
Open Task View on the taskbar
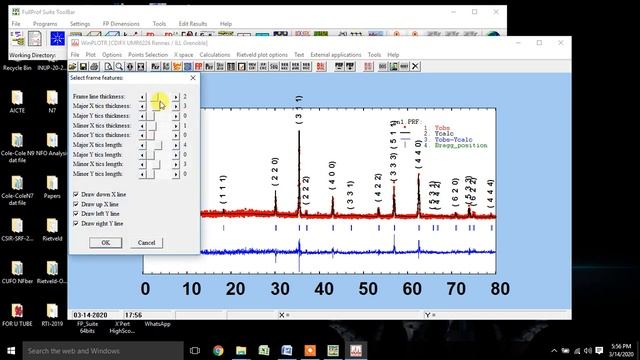tap(195, 351)
